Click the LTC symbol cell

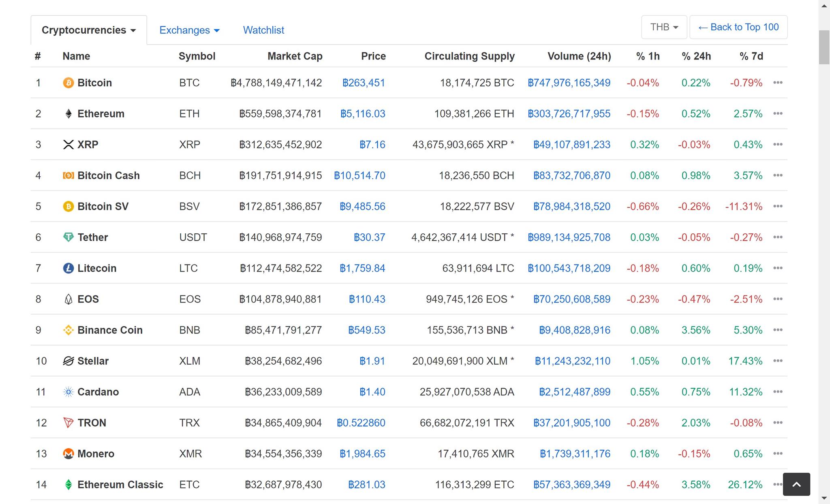tap(188, 268)
